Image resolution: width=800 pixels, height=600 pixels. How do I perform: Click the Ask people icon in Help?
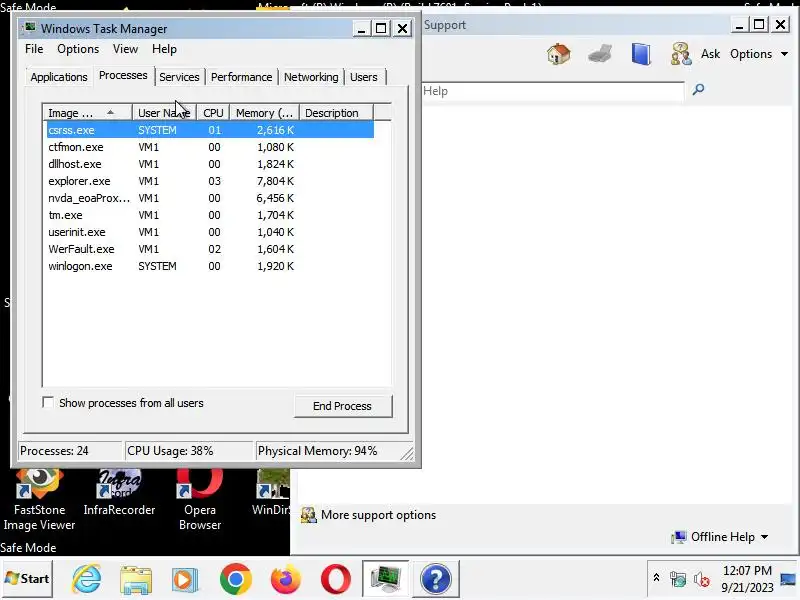click(681, 54)
